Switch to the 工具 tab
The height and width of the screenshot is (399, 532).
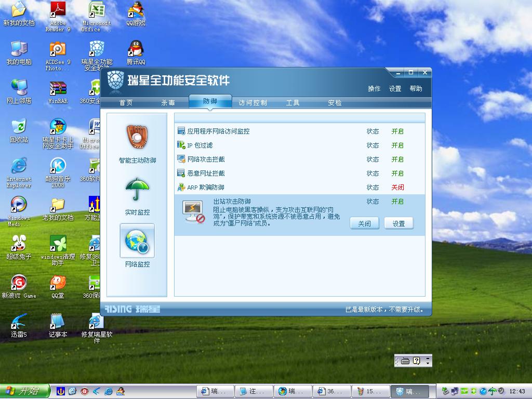(x=292, y=102)
